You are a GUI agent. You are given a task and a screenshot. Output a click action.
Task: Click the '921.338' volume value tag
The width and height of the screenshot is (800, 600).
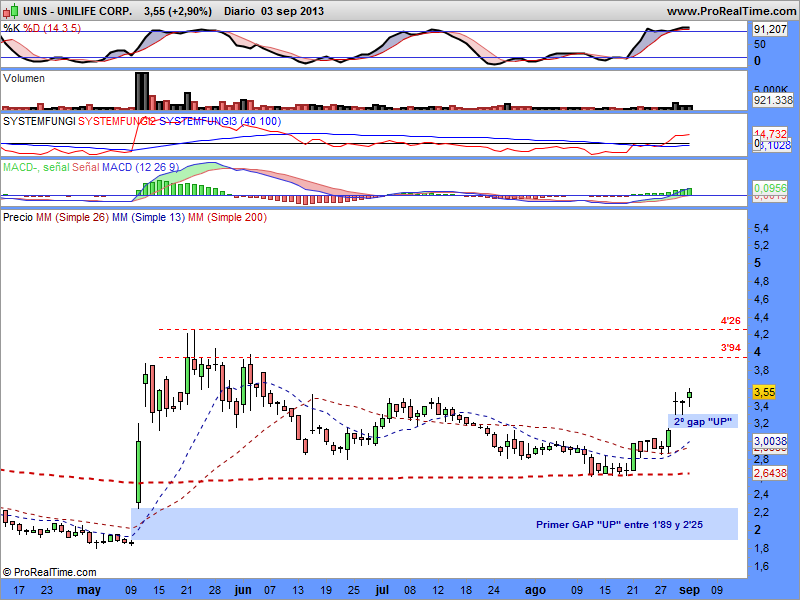point(773,100)
